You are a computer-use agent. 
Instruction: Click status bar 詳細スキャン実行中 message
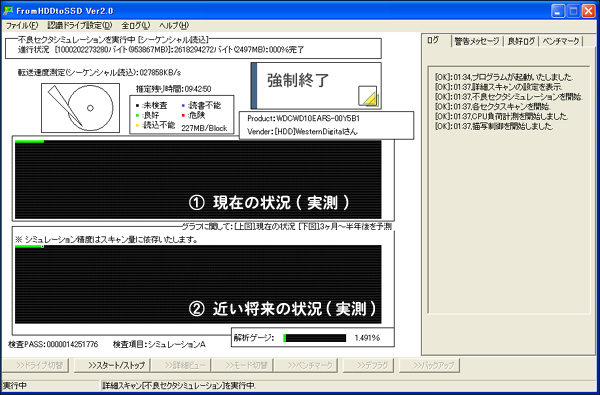(x=179, y=385)
